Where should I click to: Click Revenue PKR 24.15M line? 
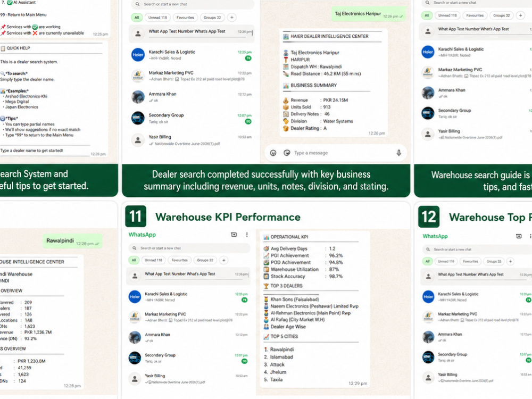[315, 100]
